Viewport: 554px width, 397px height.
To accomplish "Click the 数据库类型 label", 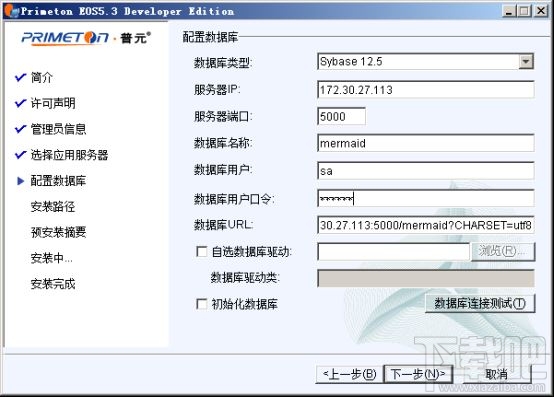I will point(223,63).
